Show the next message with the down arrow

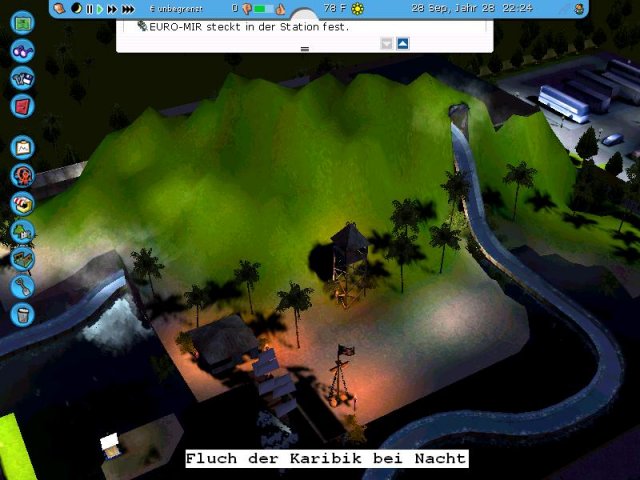386,43
